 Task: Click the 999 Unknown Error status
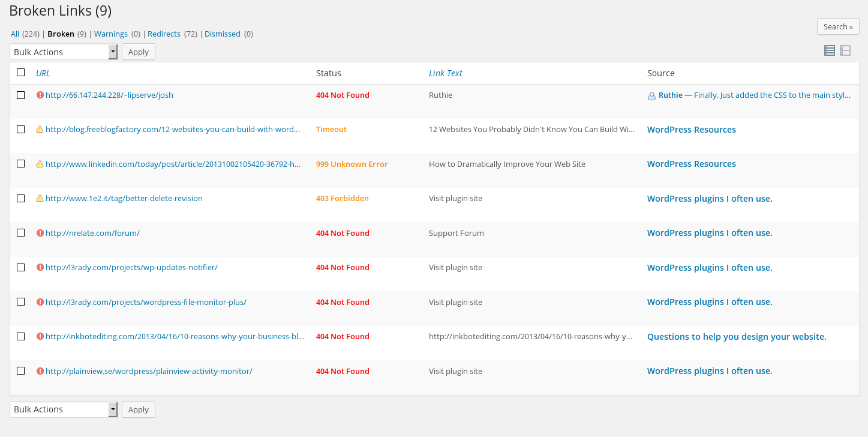pos(352,164)
